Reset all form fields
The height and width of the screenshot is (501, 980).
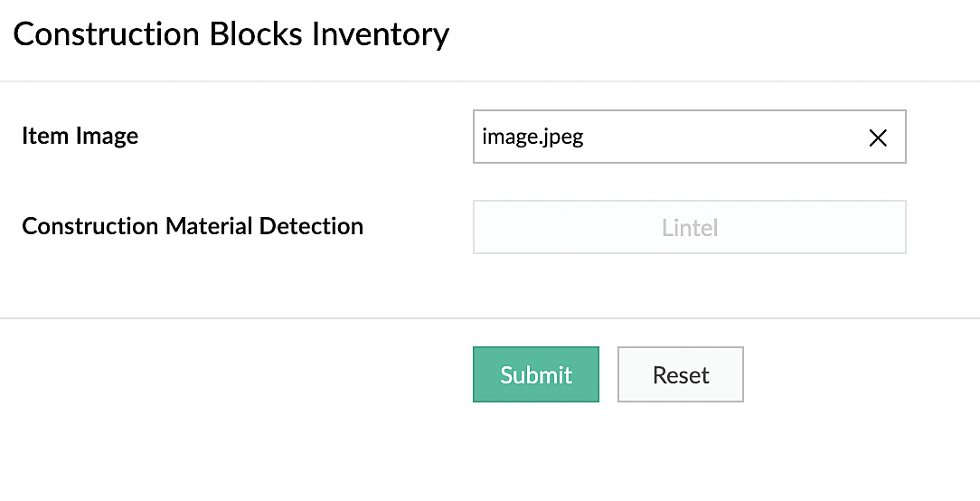(680, 374)
